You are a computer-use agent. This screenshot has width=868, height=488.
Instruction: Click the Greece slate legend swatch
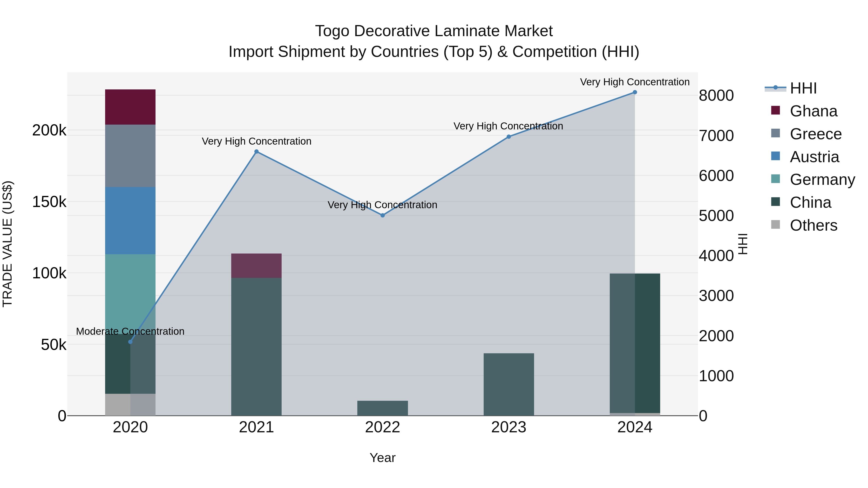pos(775,133)
